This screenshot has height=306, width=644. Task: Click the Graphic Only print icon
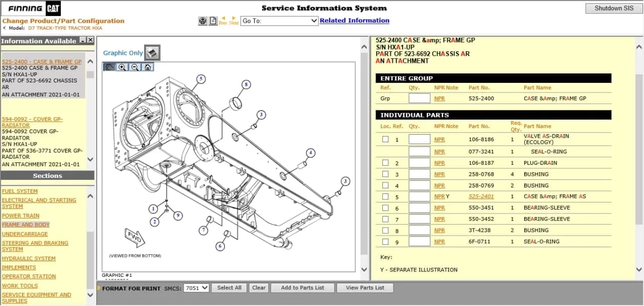pyautogui.click(x=152, y=52)
